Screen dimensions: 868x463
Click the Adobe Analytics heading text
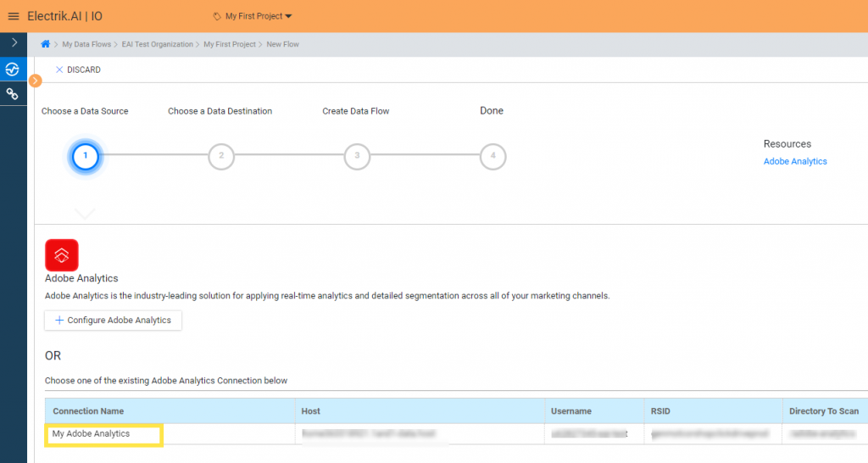[x=81, y=278]
